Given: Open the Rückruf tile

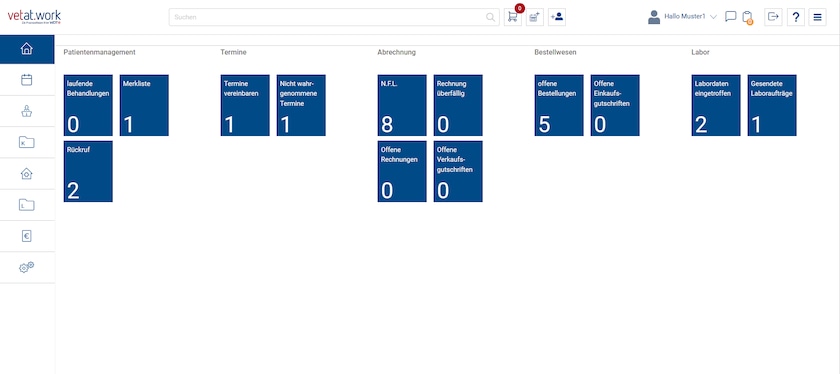Looking at the screenshot, I should (88, 171).
